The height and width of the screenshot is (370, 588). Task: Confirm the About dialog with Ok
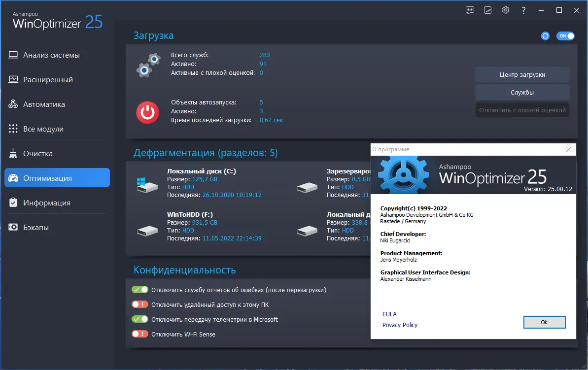click(544, 322)
